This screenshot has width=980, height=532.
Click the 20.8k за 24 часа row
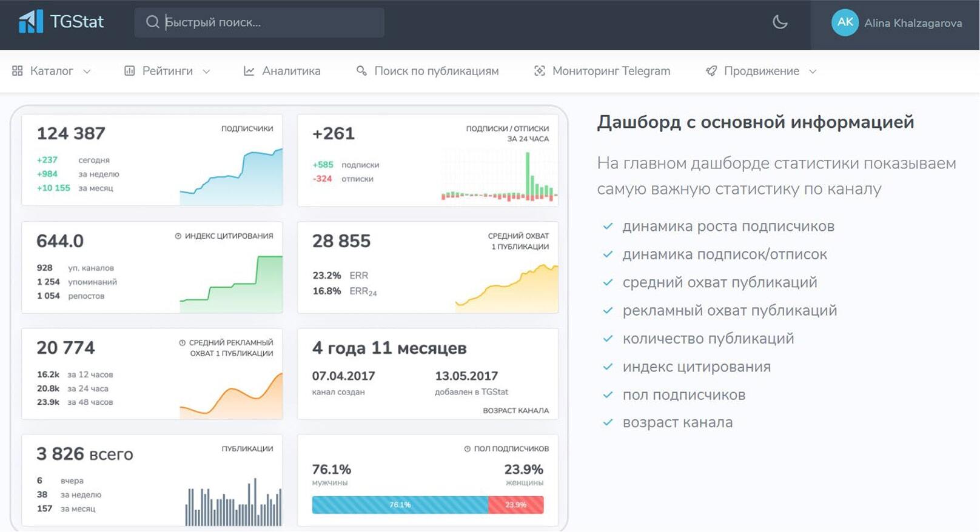point(73,388)
